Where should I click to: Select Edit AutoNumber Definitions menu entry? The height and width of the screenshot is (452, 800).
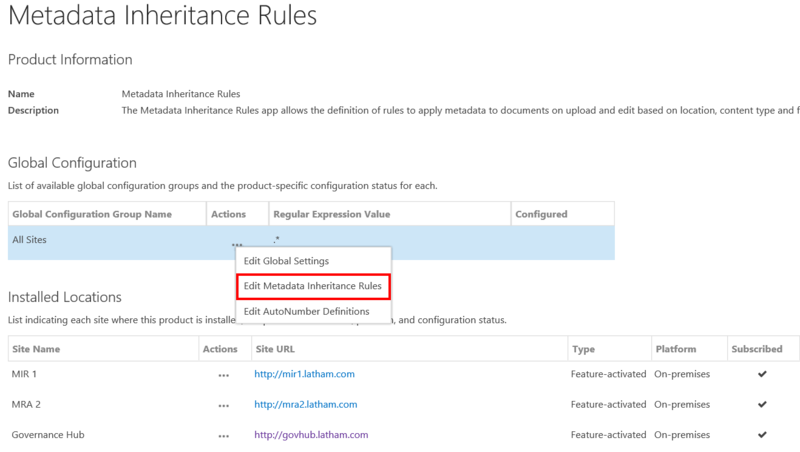(x=306, y=312)
